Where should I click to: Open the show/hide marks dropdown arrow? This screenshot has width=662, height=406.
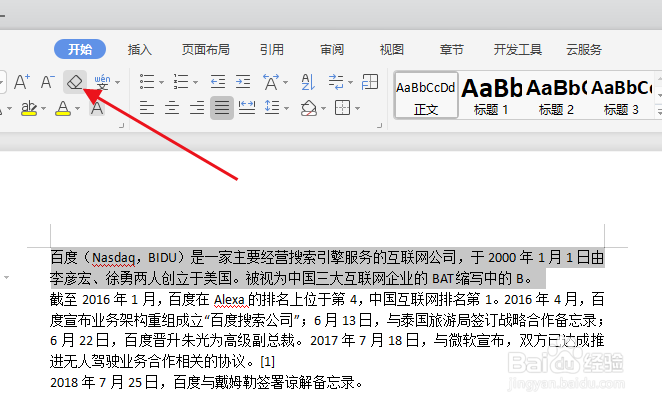350,82
